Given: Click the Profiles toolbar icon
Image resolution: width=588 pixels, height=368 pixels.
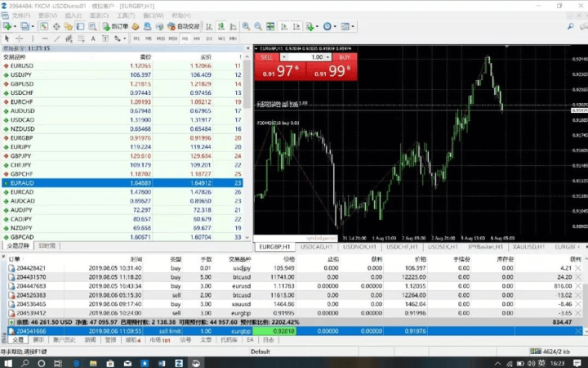Looking at the screenshot, I should (x=24, y=26).
